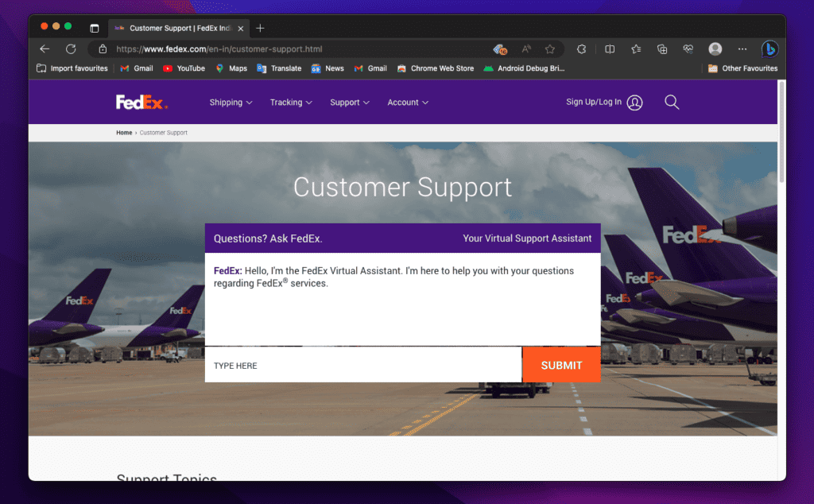Expand the Tracking dropdown
814x504 pixels.
coord(290,102)
